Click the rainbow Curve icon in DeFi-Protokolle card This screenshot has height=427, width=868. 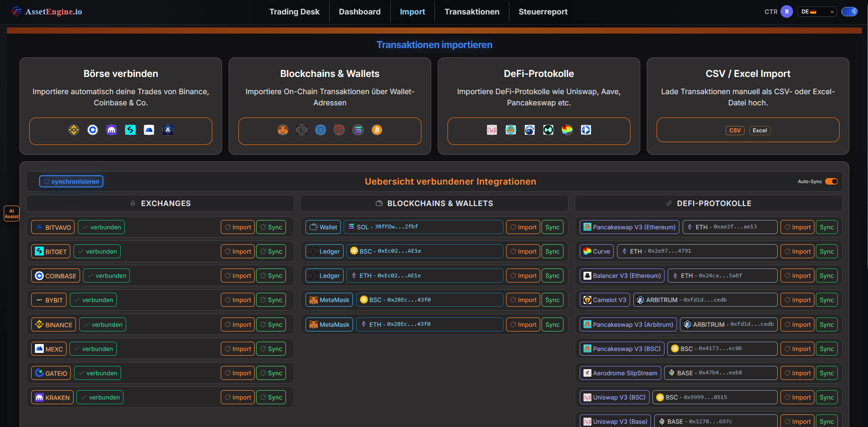click(x=567, y=130)
